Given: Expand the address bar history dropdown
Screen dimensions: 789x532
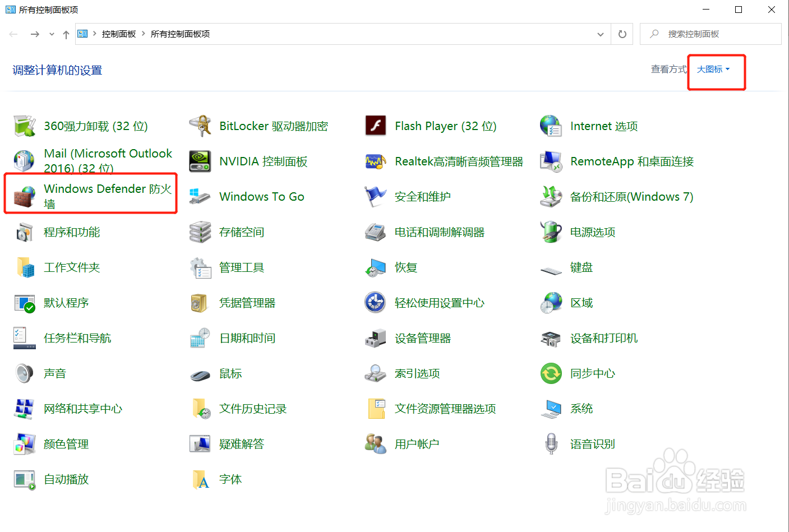Looking at the screenshot, I should (601, 34).
